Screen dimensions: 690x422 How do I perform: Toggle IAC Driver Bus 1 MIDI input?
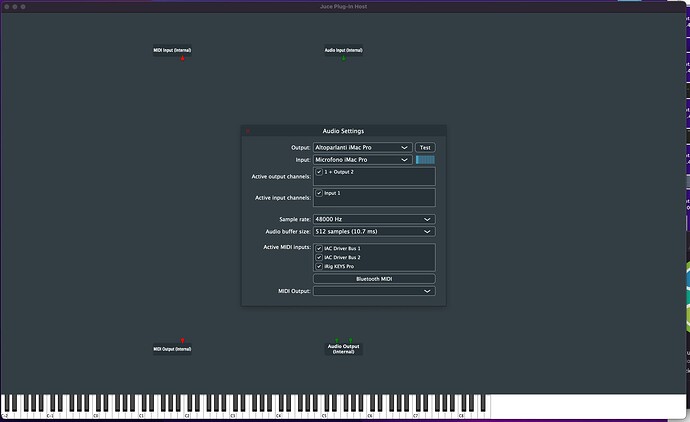point(319,248)
